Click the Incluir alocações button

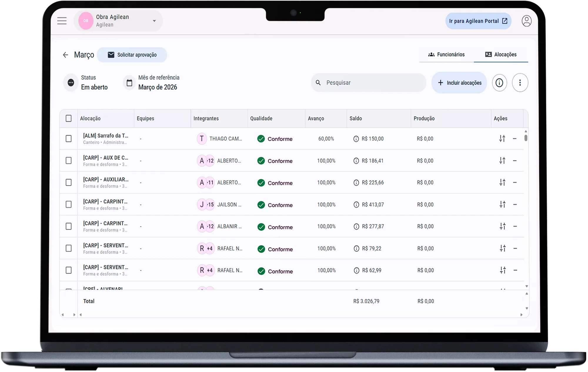point(459,83)
